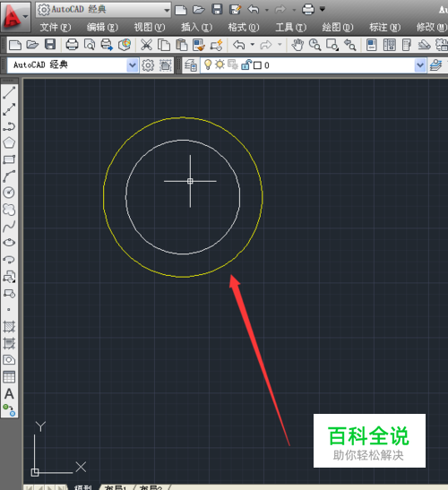Select the Revision Cloud tool

(9, 210)
